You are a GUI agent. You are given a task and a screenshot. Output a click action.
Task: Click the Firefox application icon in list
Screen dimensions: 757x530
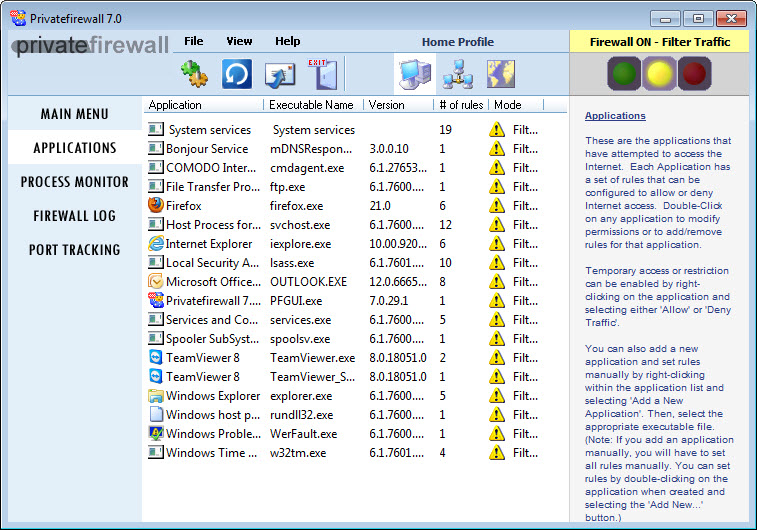coord(156,205)
